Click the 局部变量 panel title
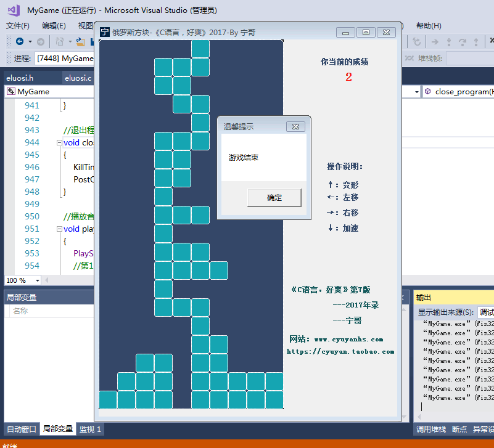The height and width of the screenshot is (448, 494). coord(22,298)
